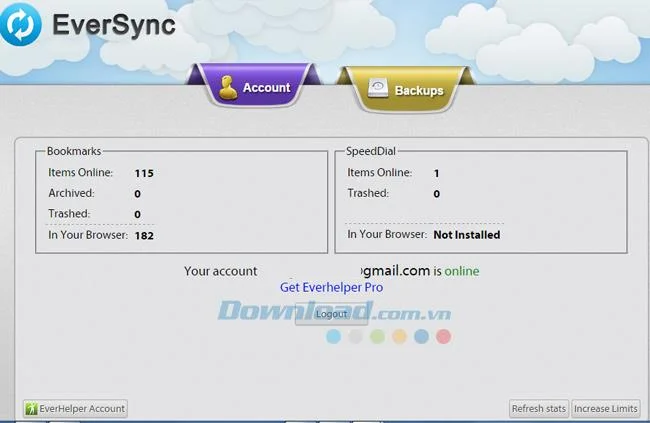Click the Bookmarks Items Online value 115
The image size is (650, 423).
[144, 173]
